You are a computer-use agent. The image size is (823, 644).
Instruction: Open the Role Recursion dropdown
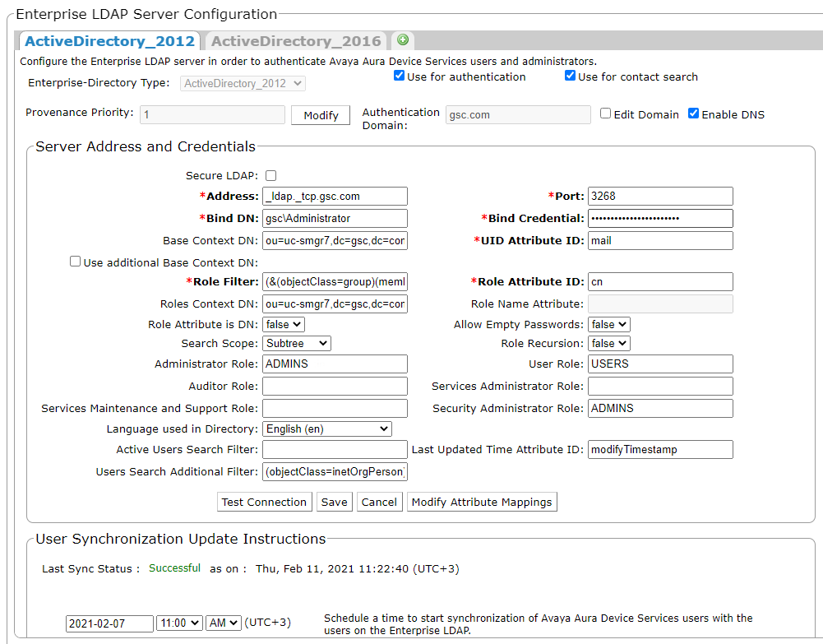click(x=609, y=343)
